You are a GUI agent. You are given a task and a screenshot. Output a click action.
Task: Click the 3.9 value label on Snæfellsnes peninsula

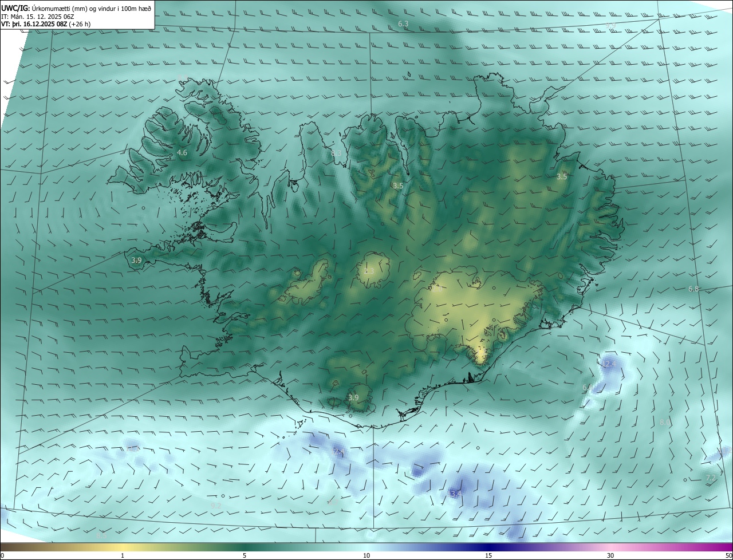136,261
